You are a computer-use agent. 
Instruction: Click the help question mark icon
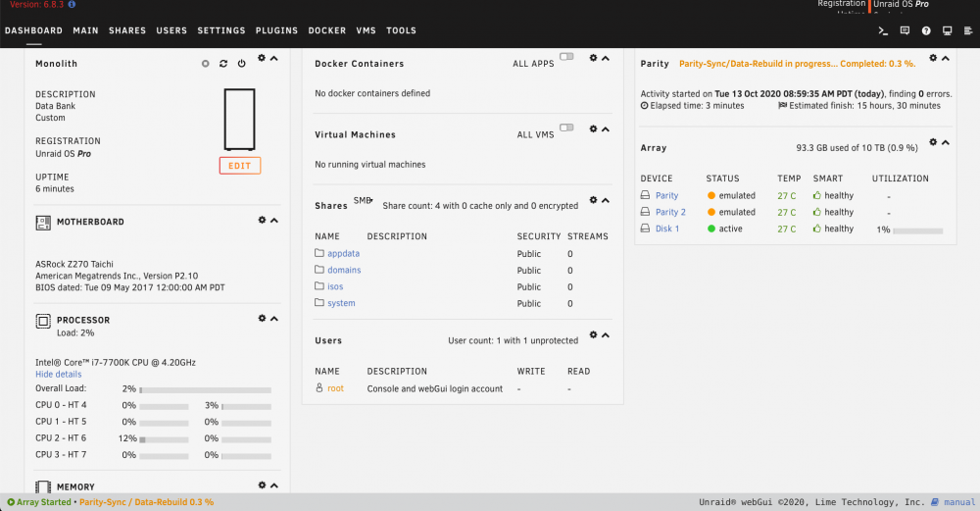click(x=926, y=30)
